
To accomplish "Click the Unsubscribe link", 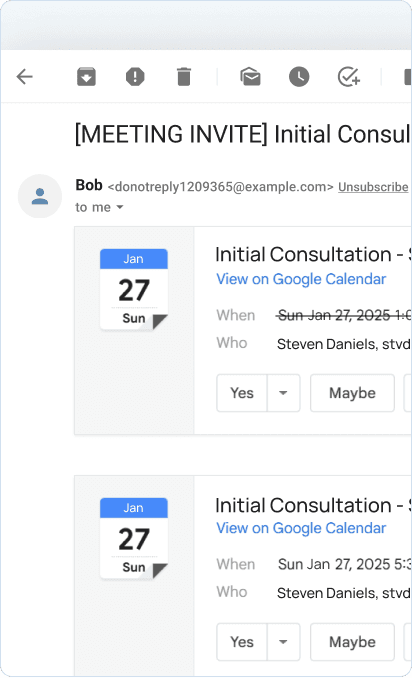I will coord(373,187).
